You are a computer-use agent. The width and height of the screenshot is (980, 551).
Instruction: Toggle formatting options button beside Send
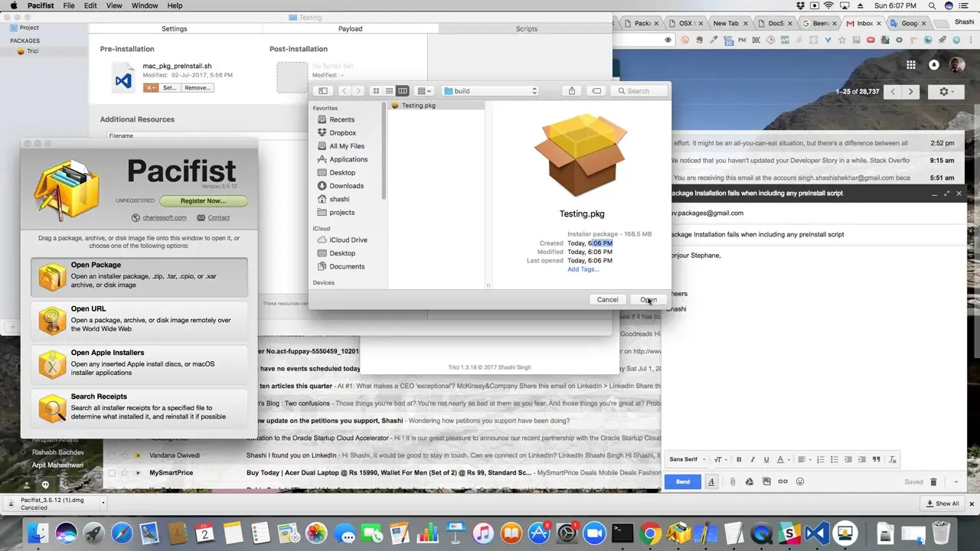pyautogui.click(x=711, y=481)
